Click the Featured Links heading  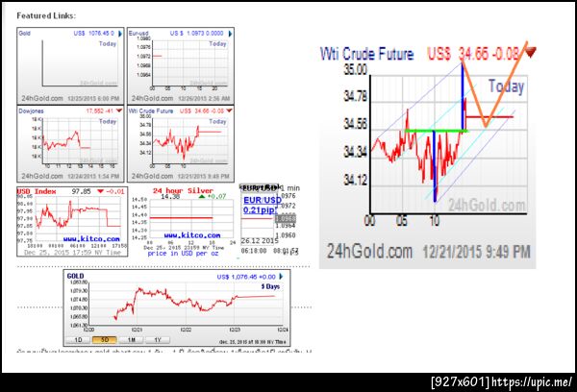click(x=46, y=15)
